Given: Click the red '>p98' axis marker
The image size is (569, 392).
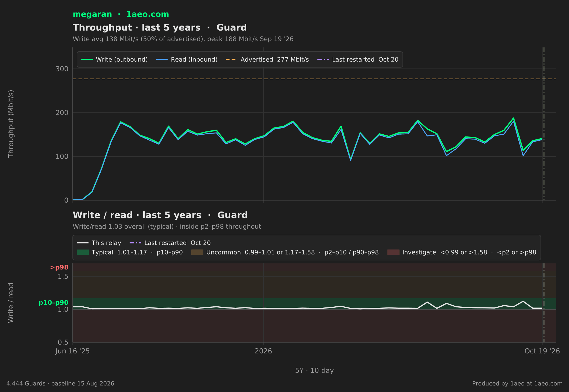Looking at the screenshot, I should click(59, 267).
